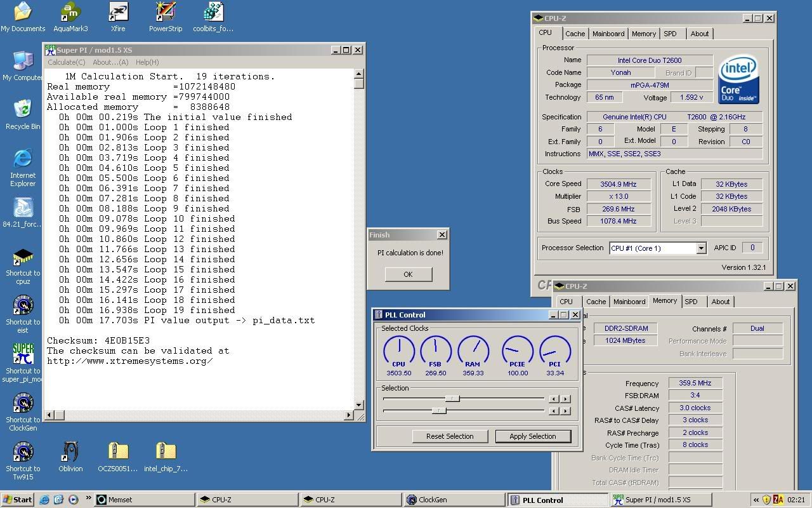812x508 pixels.
Task: Open the Recycle Bin
Action: (23, 115)
